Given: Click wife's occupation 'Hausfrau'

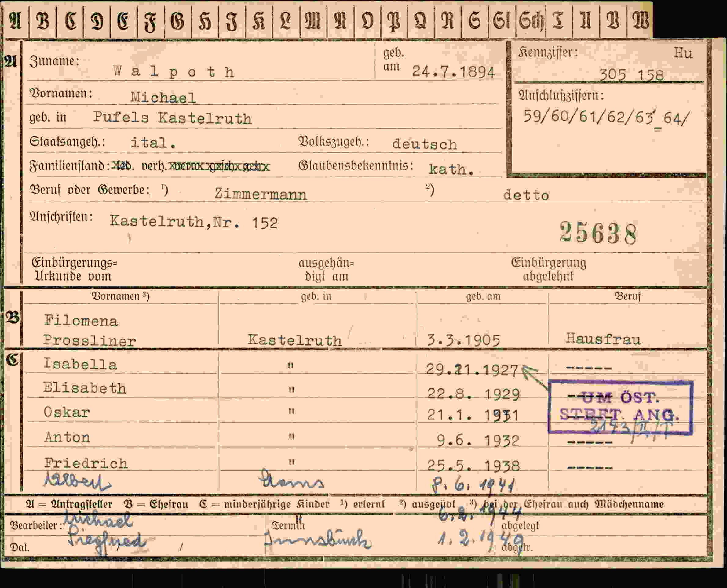Looking at the screenshot, I should click(x=603, y=339).
